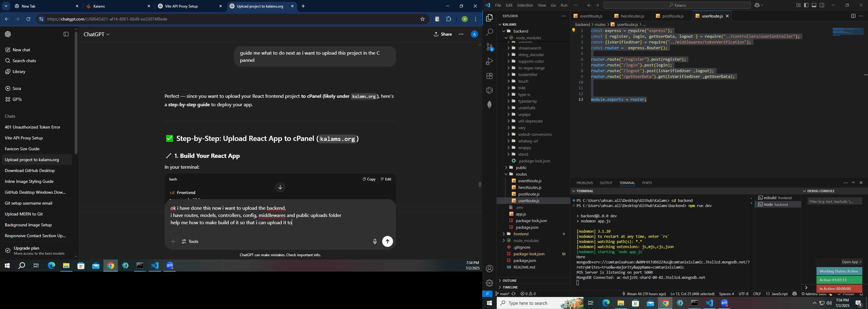
Task: Open ChatGPT model dropdown
Action: (97, 34)
